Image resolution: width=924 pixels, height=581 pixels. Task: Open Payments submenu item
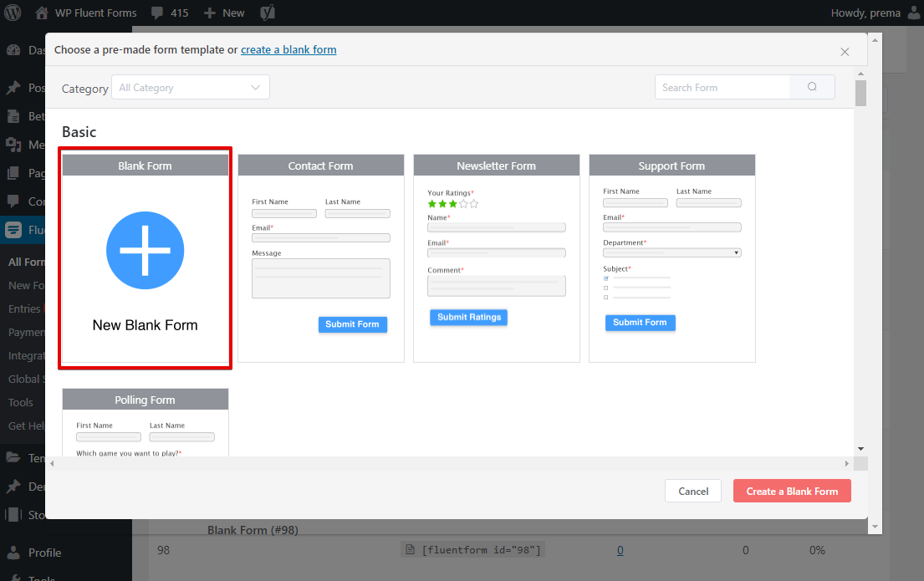pyautogui.click(x=27, y=333)
